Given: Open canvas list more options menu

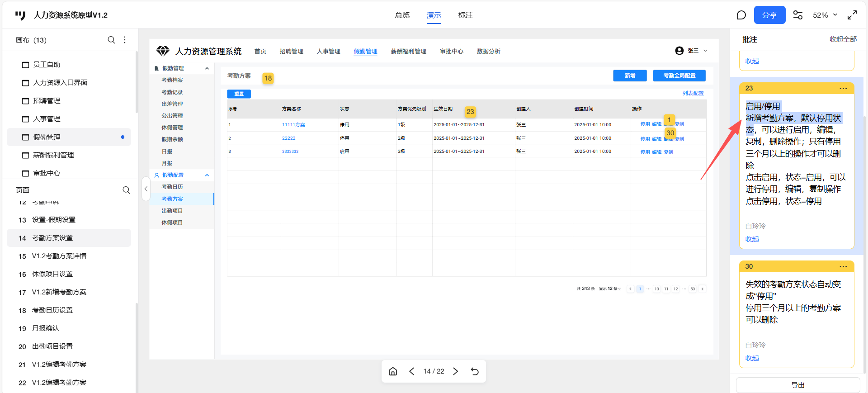Looking at the screenshot, I should click(x=125, y=40).
